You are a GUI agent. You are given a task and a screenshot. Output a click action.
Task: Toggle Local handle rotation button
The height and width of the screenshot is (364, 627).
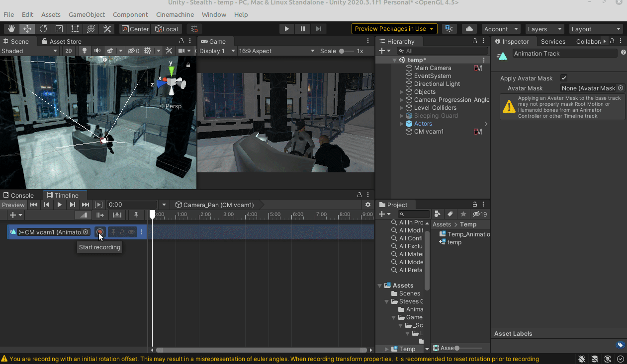167,29
